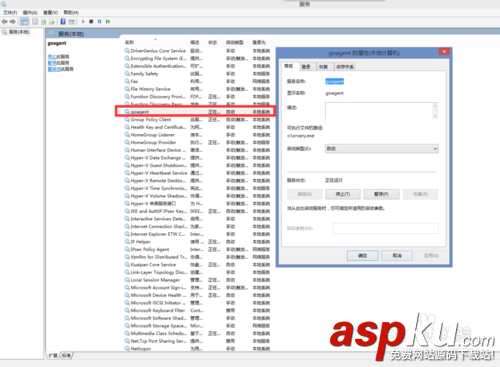Sort by the 描述 column header
Image resolution: width=500 pixels, height=367 pixels.
(195, 42)
